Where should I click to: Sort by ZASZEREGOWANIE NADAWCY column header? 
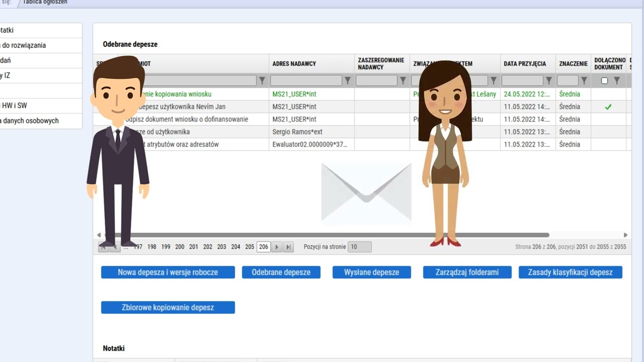pos(381,64)
